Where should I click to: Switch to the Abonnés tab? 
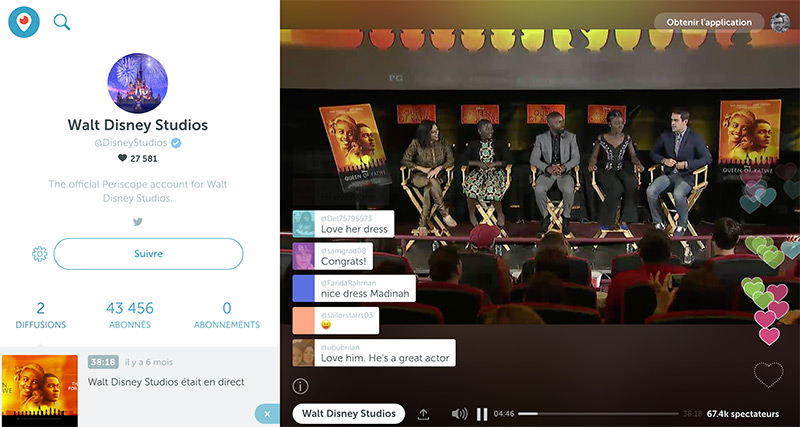click(130, 315)
